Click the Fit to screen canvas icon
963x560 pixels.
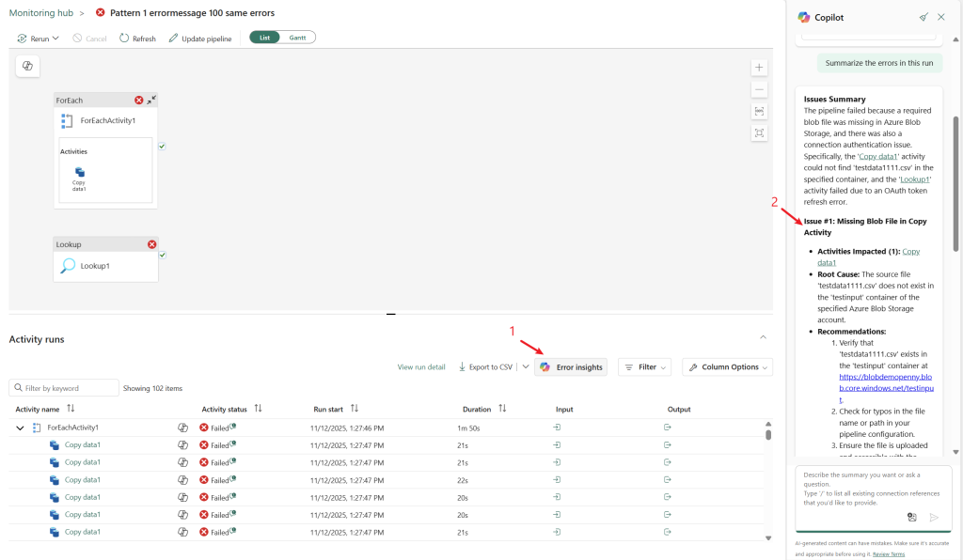pyautogui.click(x=760, y=132)
